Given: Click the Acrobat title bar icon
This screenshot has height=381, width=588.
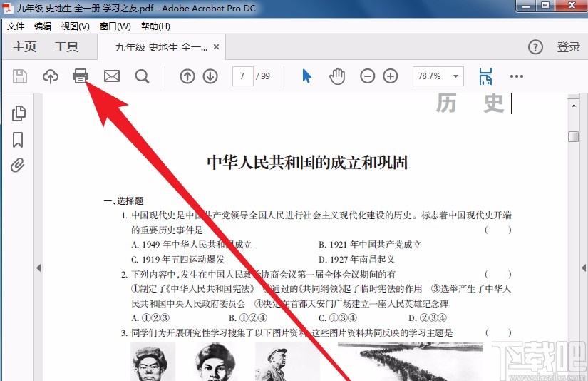Looking at the screenshot, I should click(x=8, y=8).
